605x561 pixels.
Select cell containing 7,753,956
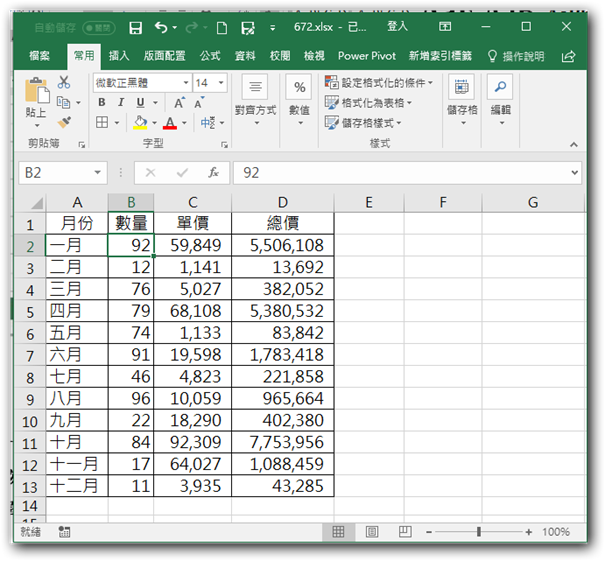click(283, 443)
